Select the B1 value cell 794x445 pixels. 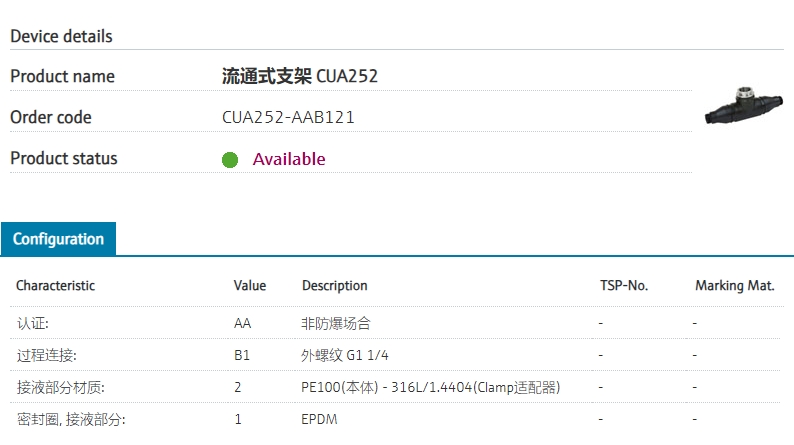242,355
